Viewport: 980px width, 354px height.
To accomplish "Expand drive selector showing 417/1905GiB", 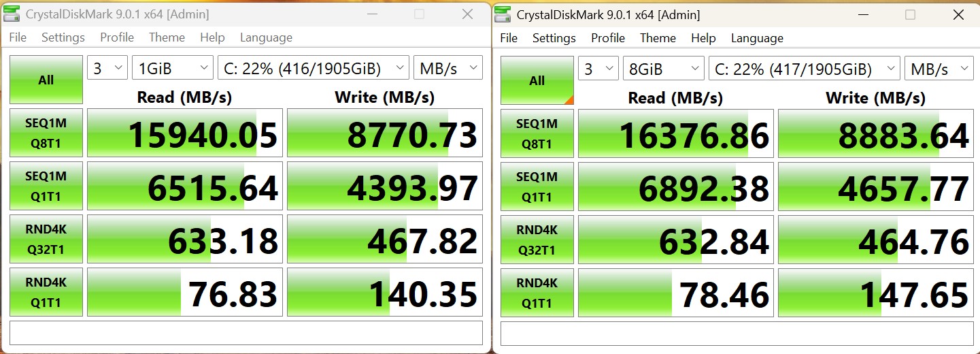I will 805,69.
